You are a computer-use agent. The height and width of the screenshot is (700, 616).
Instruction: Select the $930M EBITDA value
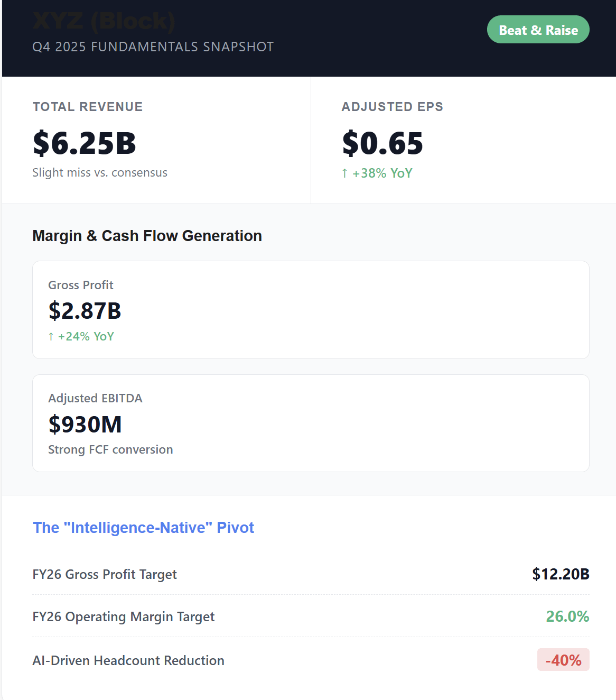point(85,424)
